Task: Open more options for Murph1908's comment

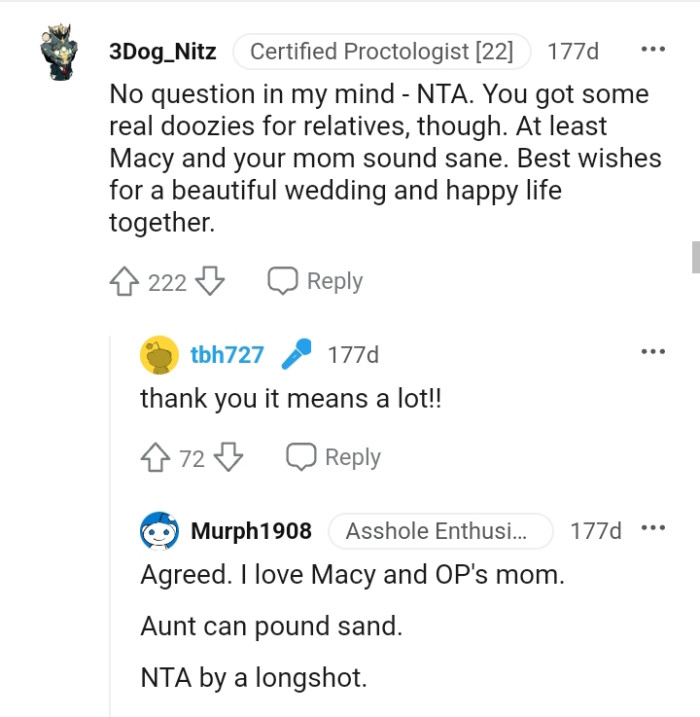Action: coord(653,529)
